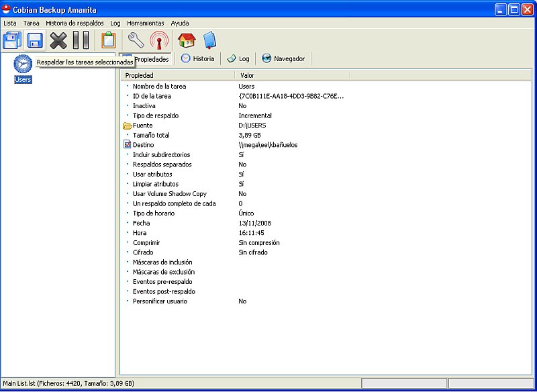
Task: Click the Propiedad column header
Action: [x=177, y=75]
